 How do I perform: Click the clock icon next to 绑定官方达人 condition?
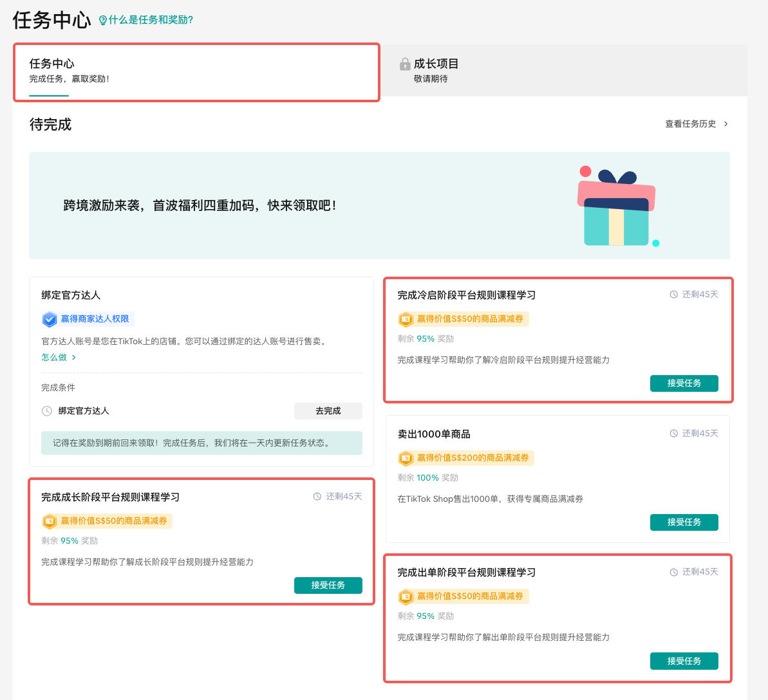pyautogui.click(x=47, y=411)
